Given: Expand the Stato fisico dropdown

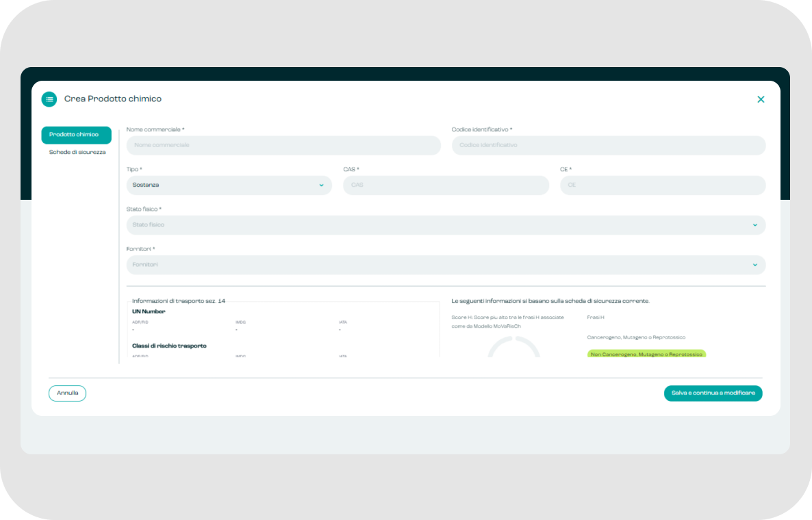Looking at the screenshot, I should pos(446,225).
